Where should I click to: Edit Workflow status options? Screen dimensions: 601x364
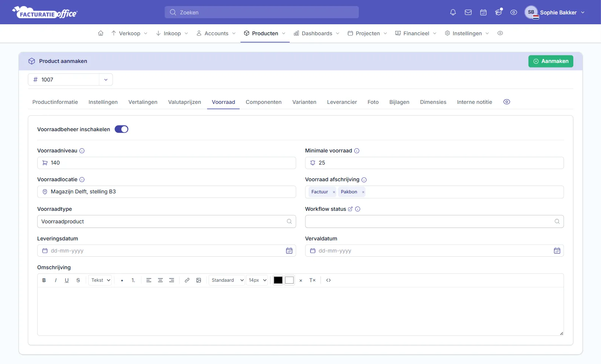click(350, 209)
